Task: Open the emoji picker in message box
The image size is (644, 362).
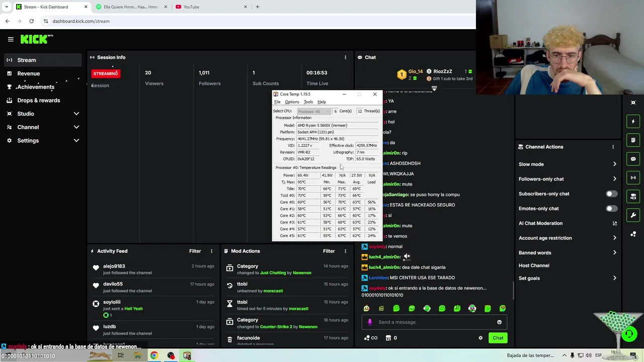Action: 499,322
